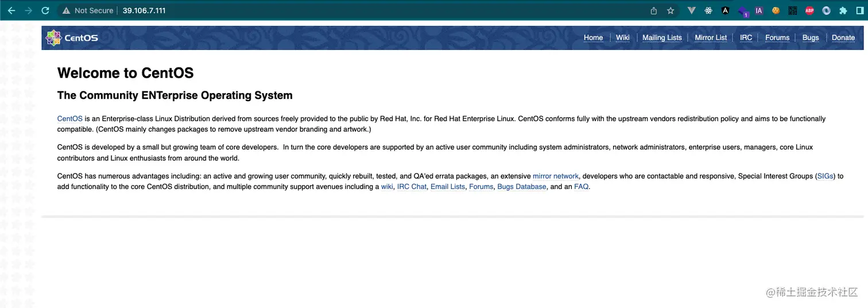Follow the Forums link in the paragraph
This screenshot has height=308, width=868.
coord(481,187)
